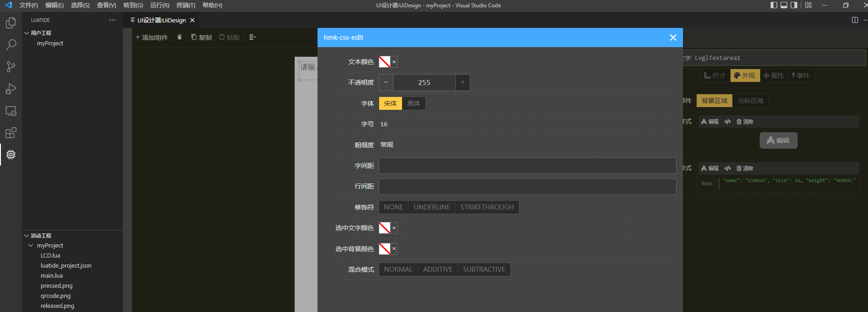Screen dimensions: 868x312
Task: Open Run and Debug view icon
Action: [x=11, y=89]
